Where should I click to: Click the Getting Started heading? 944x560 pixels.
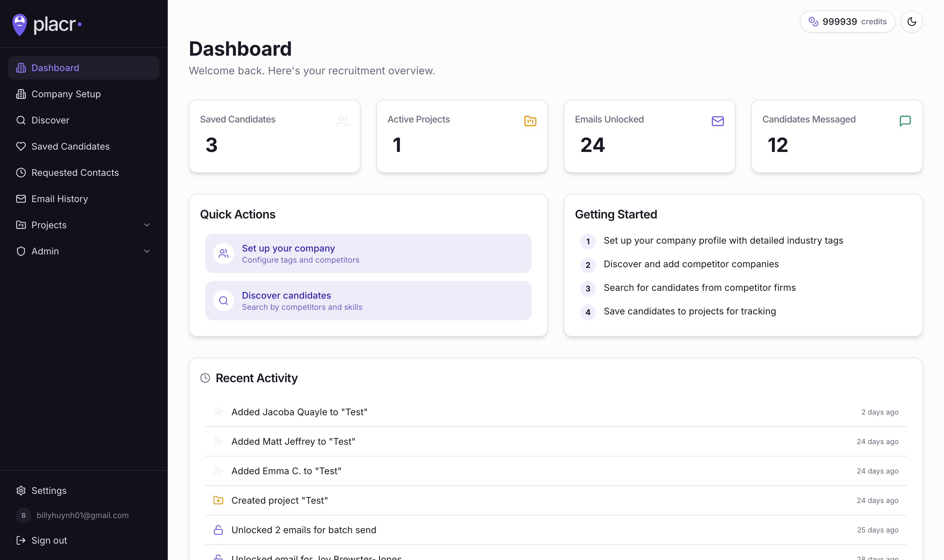click(x=616, y=215)
